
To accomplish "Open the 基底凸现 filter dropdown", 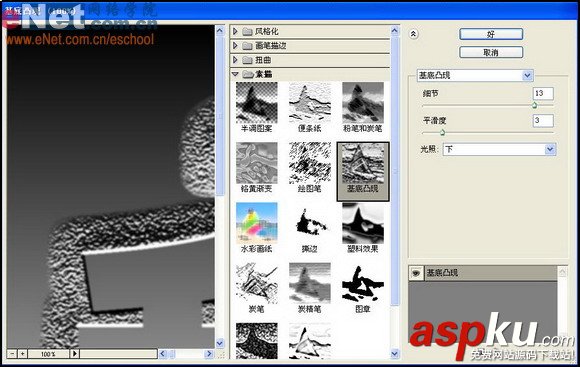I will coord(475,75).
